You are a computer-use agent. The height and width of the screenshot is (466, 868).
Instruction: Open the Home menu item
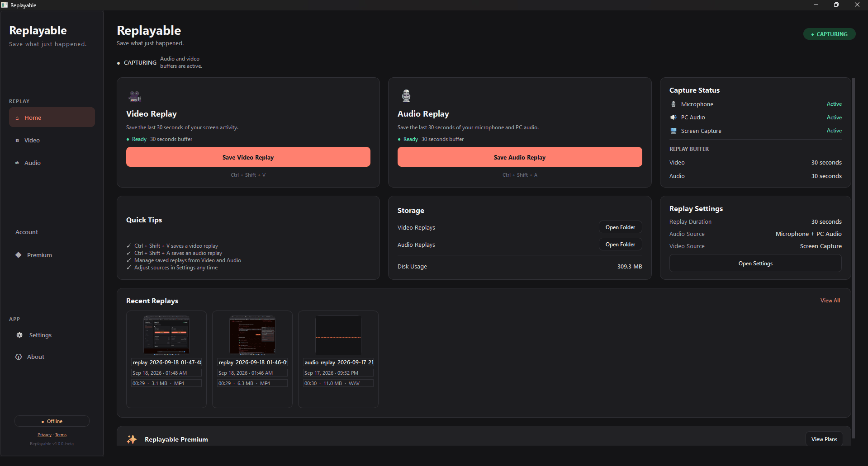click(52, 118)
